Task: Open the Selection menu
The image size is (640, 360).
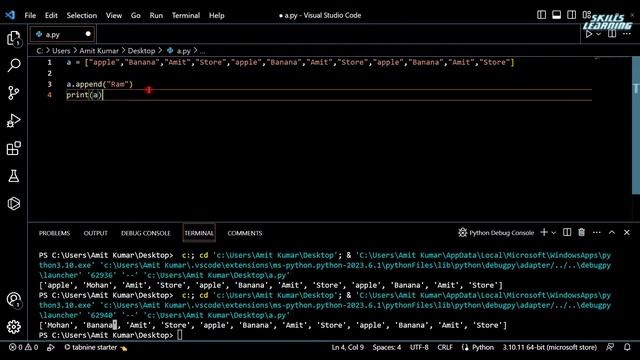Action: (82, 16)
